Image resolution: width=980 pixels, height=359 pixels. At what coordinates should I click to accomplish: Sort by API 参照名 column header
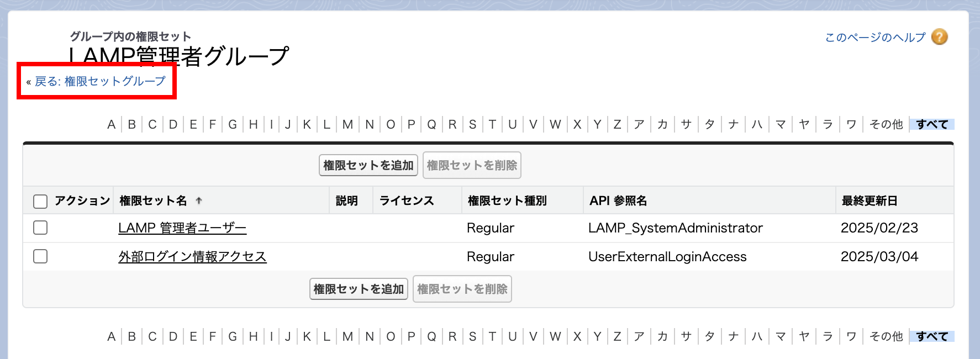pos(618,201)
